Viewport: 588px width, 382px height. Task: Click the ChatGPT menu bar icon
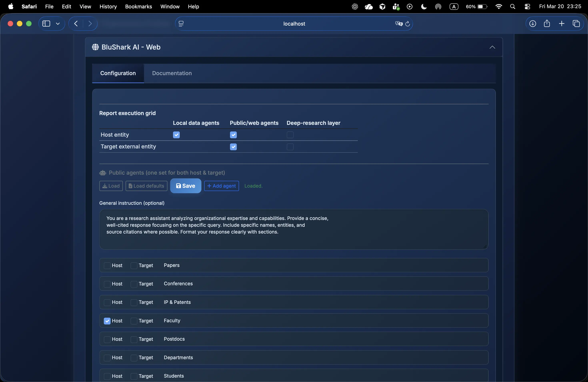click(355, 7)
